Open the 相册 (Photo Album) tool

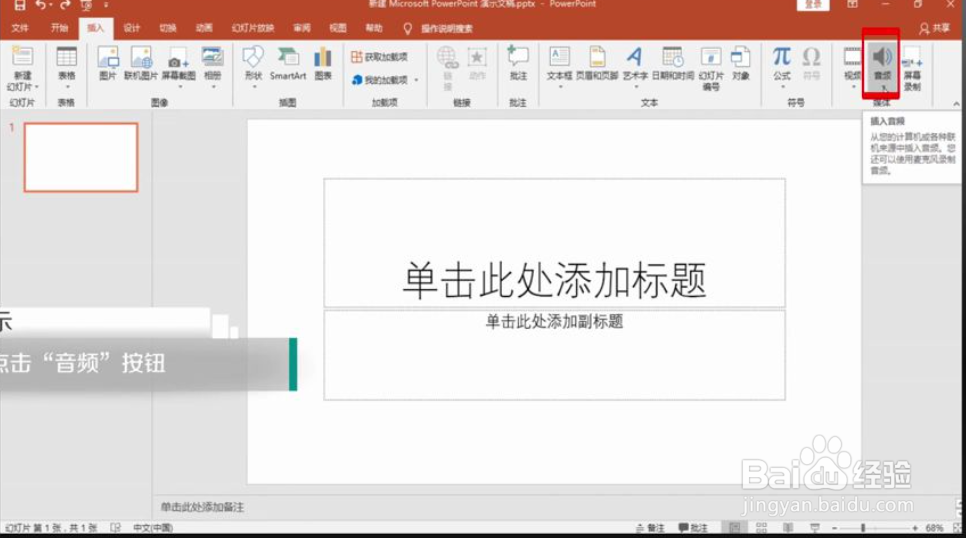[213, 67]
